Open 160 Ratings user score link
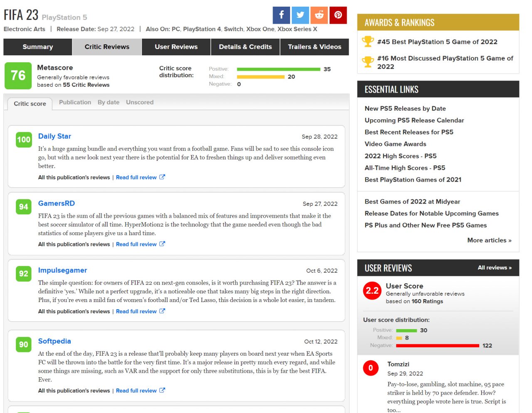 tap(427, 301)
